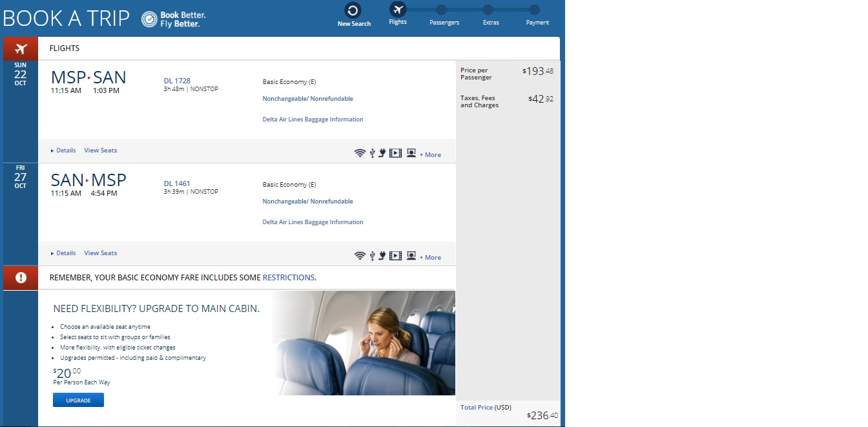The height and width of the screenshot is (427, 868).
Task: Click the SUN 22 OCT date block
Action: [20, 74]
